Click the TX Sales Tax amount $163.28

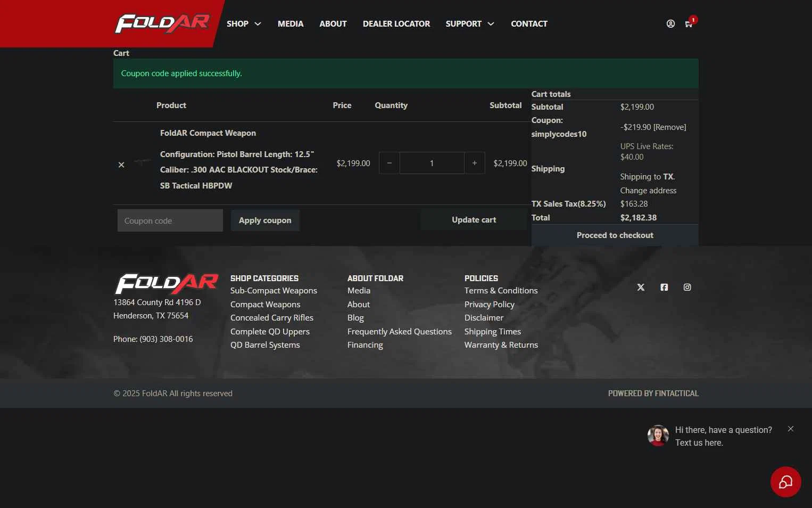pyautogui.click(x=634, y=204)
